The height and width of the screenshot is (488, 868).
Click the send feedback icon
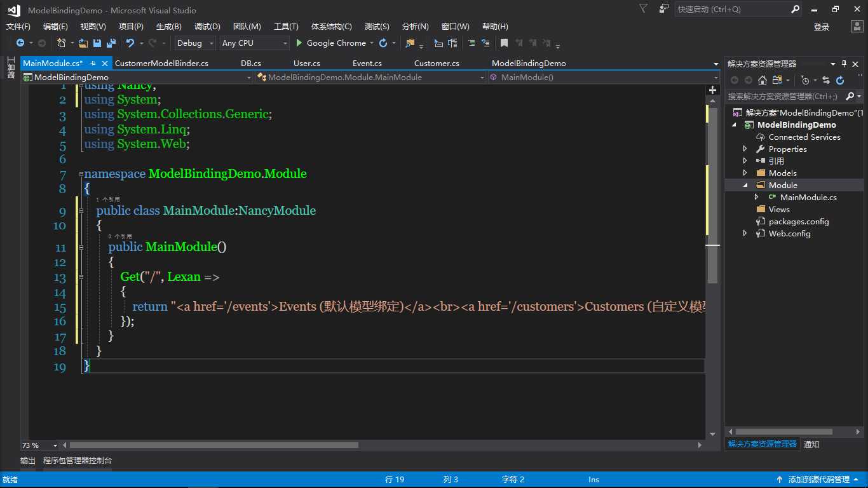point(664,9)
